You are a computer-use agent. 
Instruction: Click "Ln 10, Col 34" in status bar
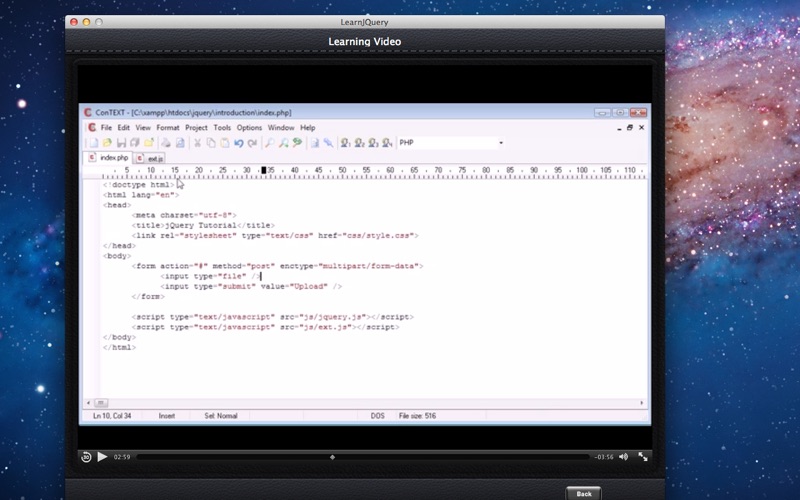click(112, 416)
